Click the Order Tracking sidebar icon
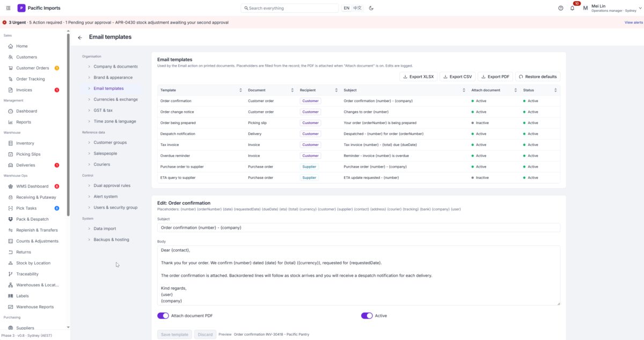This screenshot has width=644, height=340. click(x=11, y=79)
